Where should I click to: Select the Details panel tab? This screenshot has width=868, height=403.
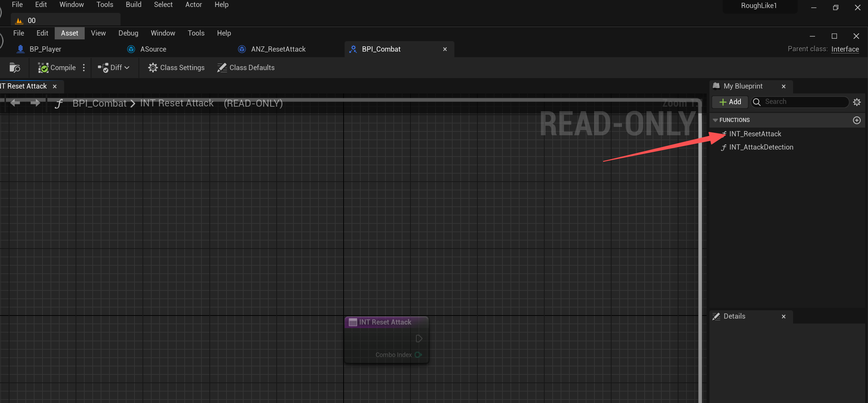click(x=734, y=316)
